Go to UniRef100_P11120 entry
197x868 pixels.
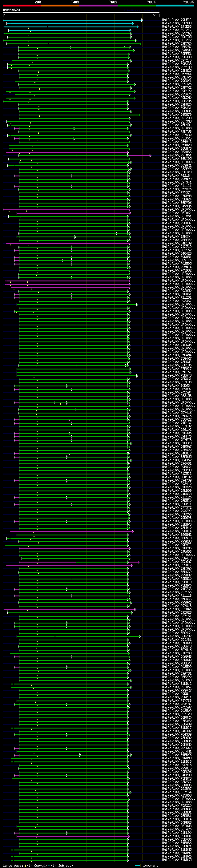click(177, 497)
